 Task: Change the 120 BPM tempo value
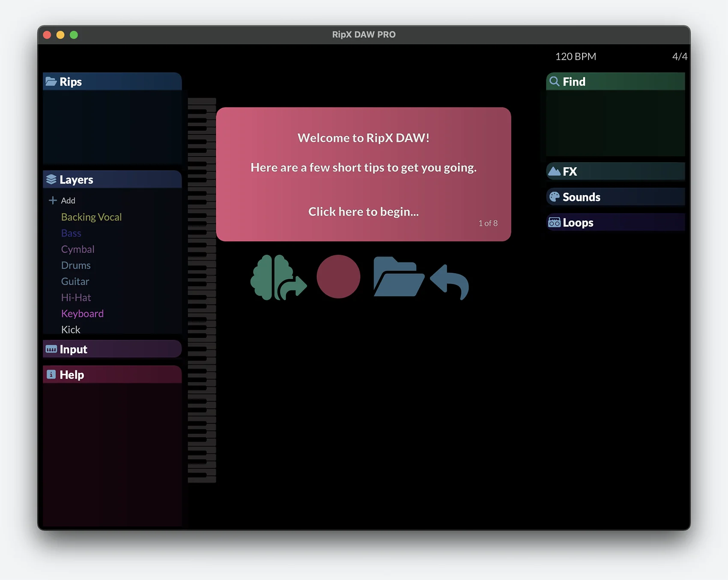point(575,57)
